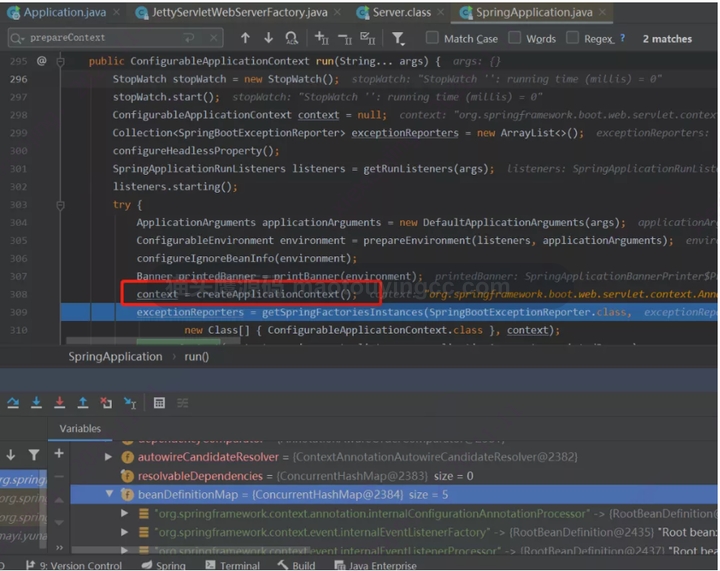This screenshot has width=720, height=571.
Task: Click the frames filter funnel icon
Action: click(34, 454)
